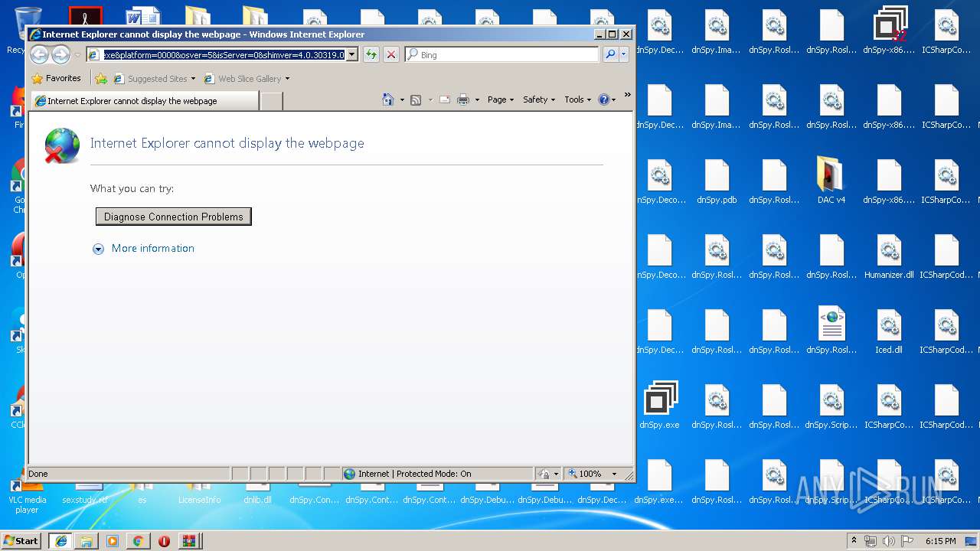This screenshot has height=551, width=980.
Task: Select the Iced.dll desktop file
Action: (889, 331)
